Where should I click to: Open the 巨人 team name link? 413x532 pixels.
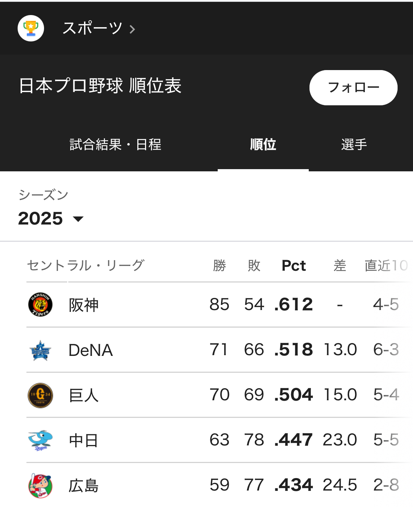click(x=84, y=396)
